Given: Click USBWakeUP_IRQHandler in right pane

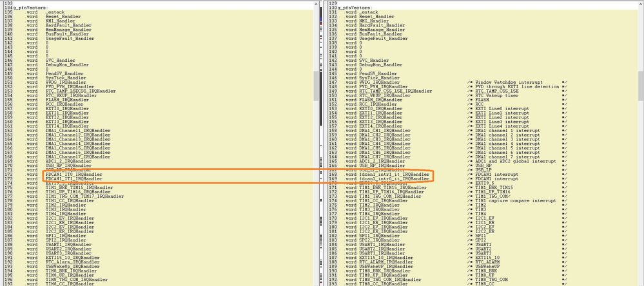Looking at the screenshot, I should (385, 266).
